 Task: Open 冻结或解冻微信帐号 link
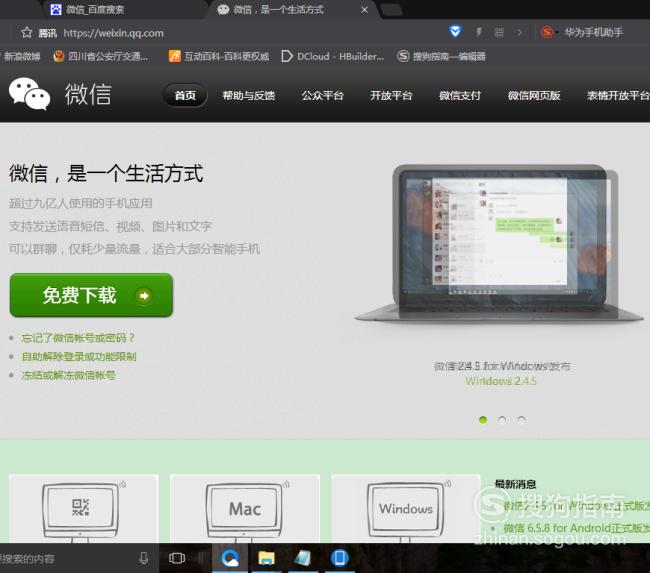(68, 376)
